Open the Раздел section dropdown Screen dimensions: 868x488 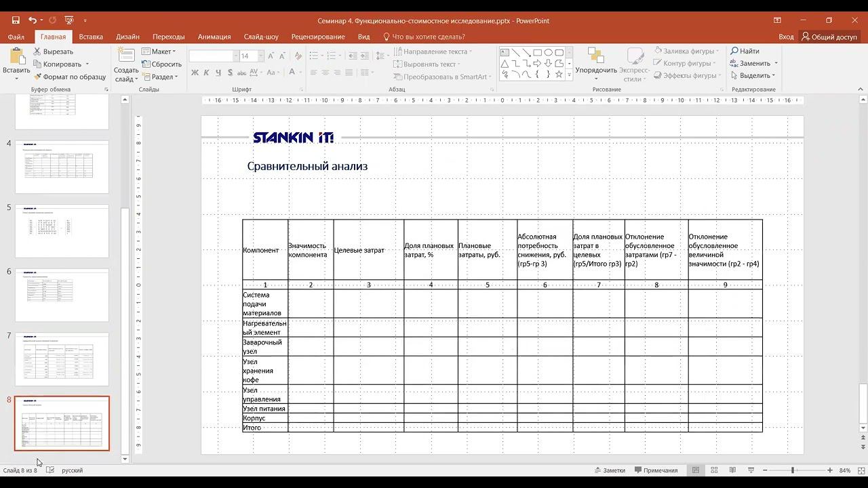[x=160, y=77]
